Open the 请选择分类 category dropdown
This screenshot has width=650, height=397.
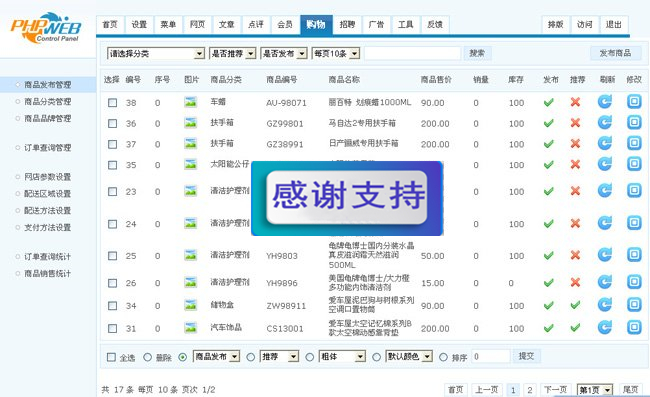click(156, 53)
